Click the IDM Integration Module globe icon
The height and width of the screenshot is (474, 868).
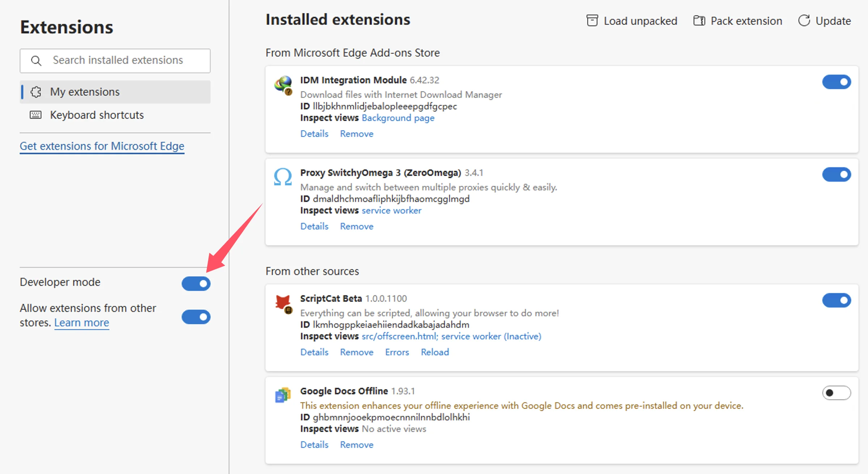click(x=283, y=85)
